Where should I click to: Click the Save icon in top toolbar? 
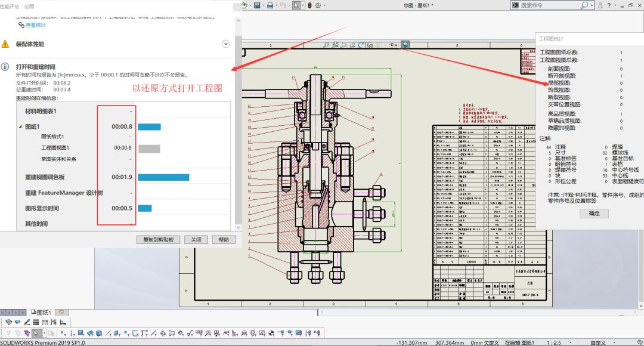[x=257, y=5]
